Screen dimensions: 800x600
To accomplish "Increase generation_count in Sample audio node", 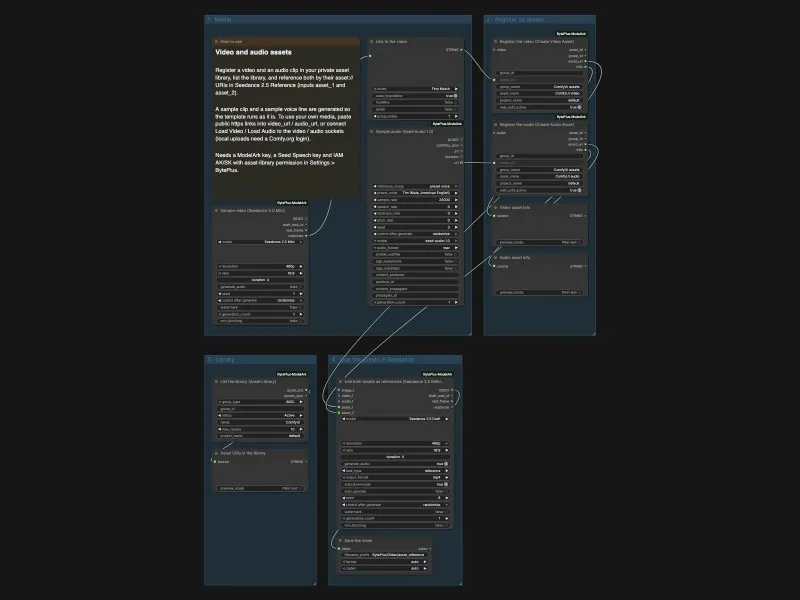I will [456, 302].
